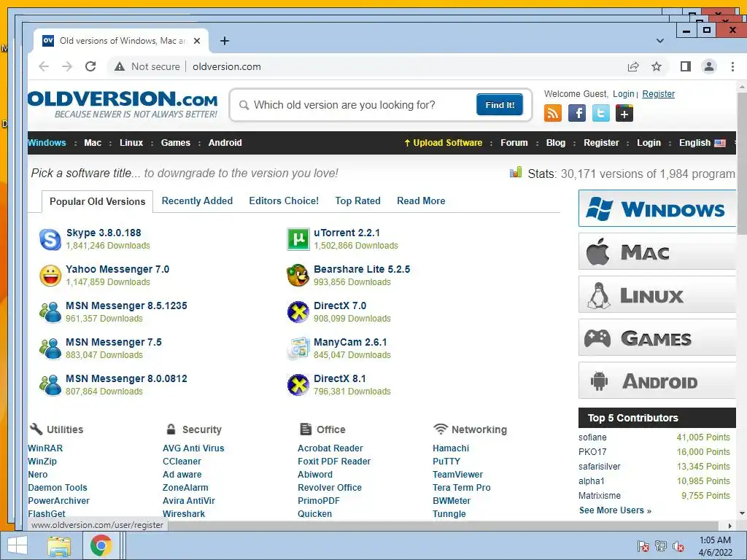Open the Facebook icon link
Screen dimensions: 747x560
point(577,113)
